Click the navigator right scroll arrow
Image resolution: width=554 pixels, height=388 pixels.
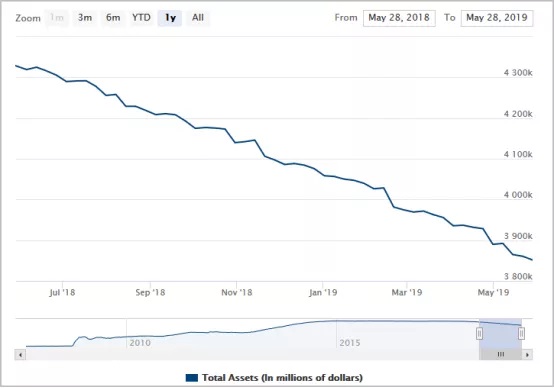[x=527, y=354]
